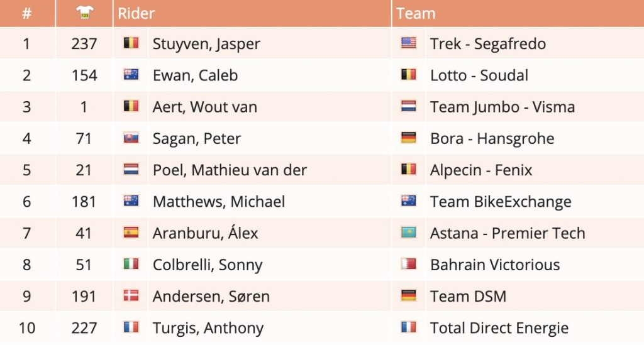This screenshot has height=345, width=644.
Task: Sort by the Rider column header
Action: 136,14
